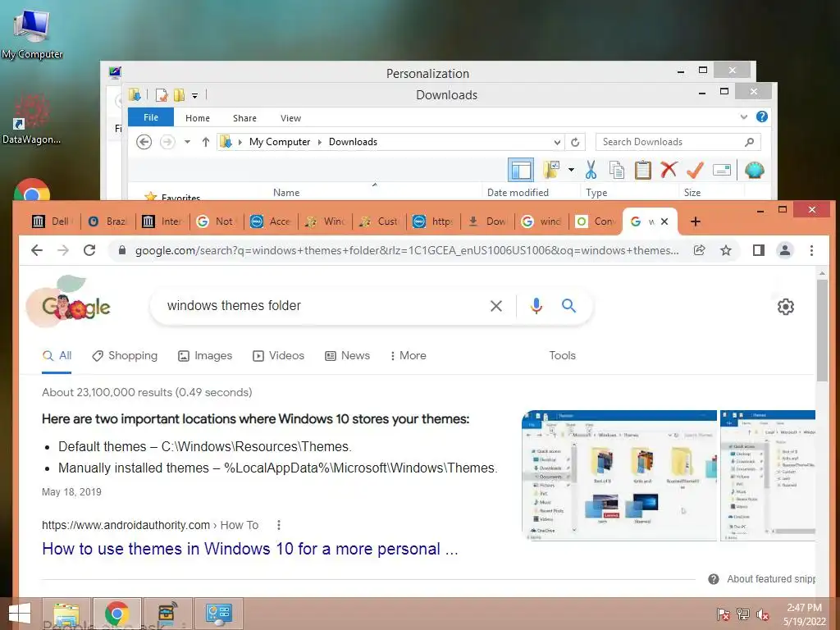Refresh the Downloads folder view

(x=575, y=142)
